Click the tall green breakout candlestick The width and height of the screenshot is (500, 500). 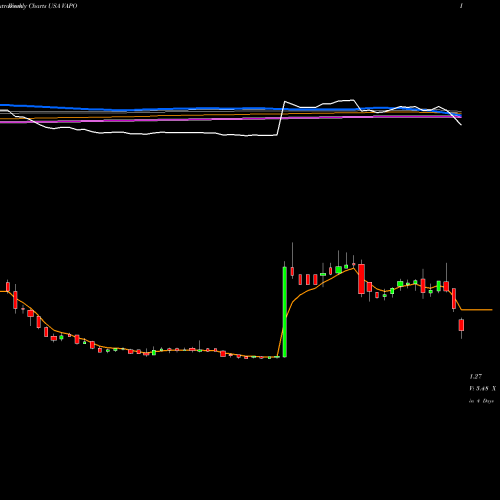[285, 312]
